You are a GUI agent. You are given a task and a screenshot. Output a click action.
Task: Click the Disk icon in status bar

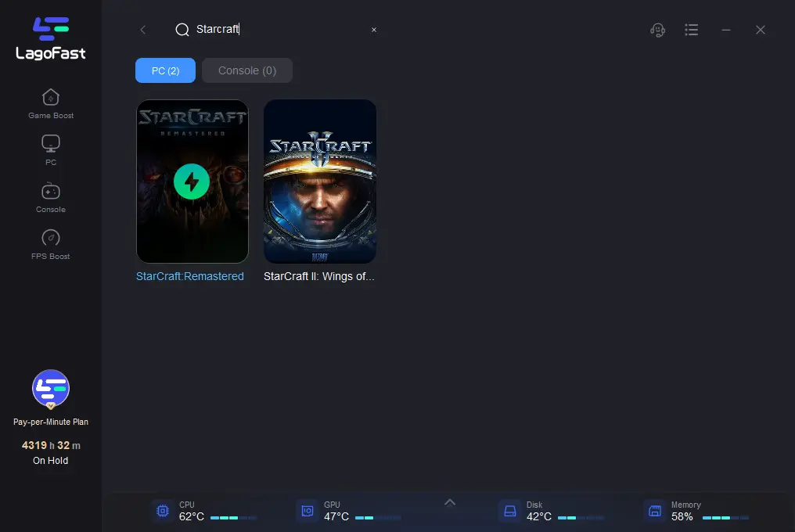coord(510,511)
